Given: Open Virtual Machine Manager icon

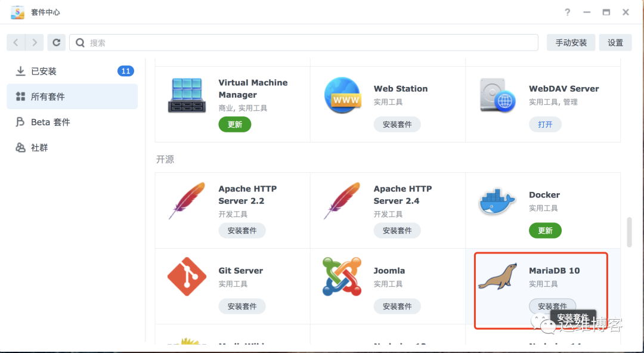Looking at the screenshot, I should pos(187,95).
